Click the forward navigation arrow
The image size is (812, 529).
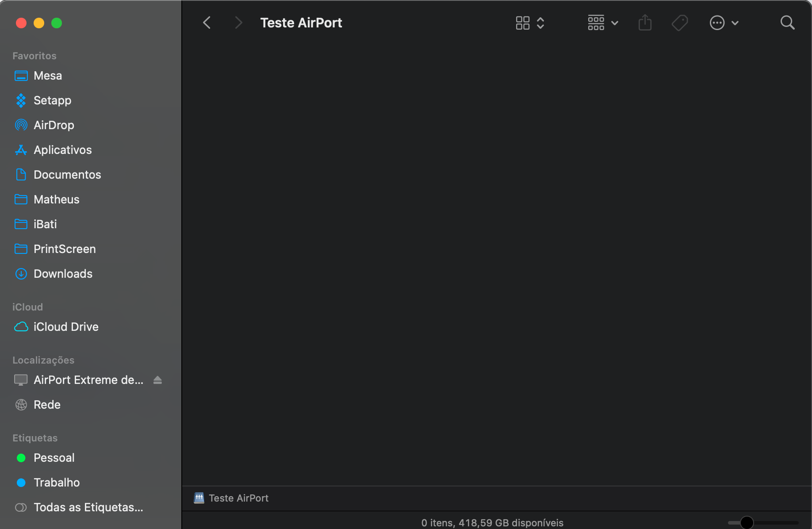(238, 23)
